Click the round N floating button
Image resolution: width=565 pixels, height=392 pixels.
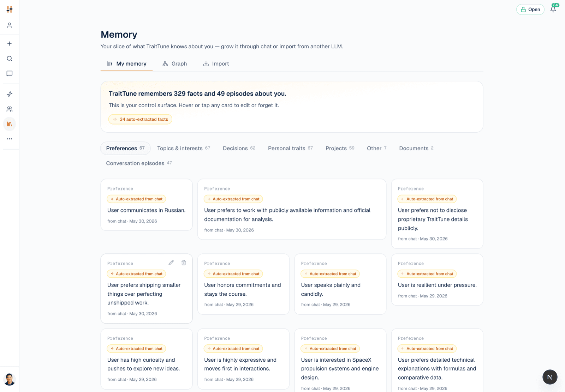pyautogui.click(x=550, y=377)
